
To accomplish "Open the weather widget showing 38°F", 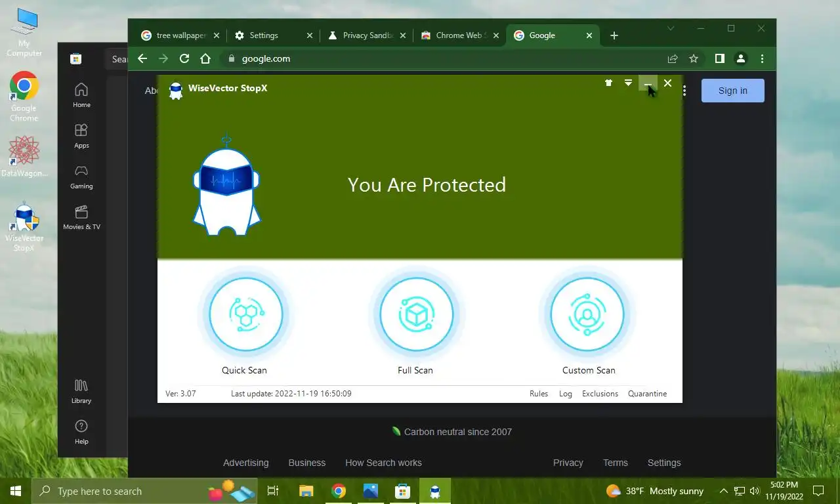I will pos(655,491).
